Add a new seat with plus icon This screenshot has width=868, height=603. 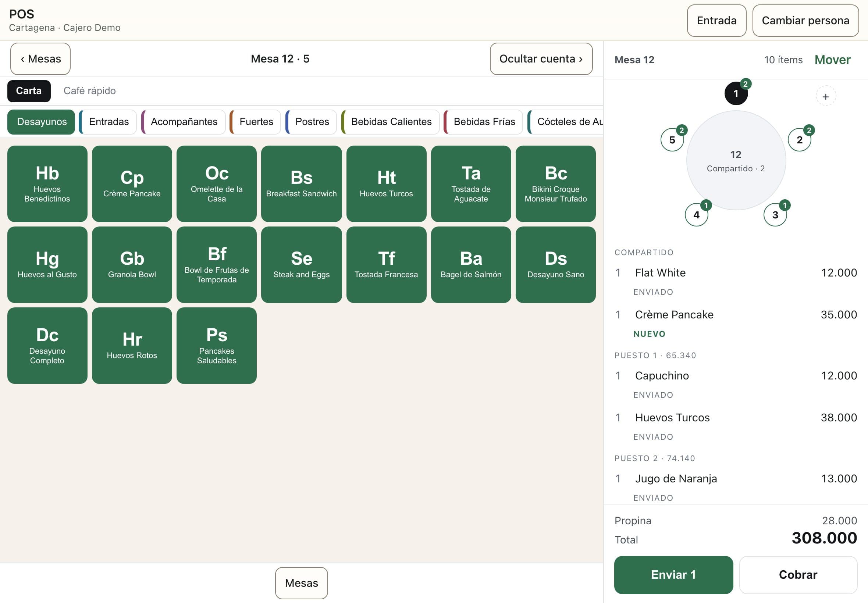(x=826, y=96)
